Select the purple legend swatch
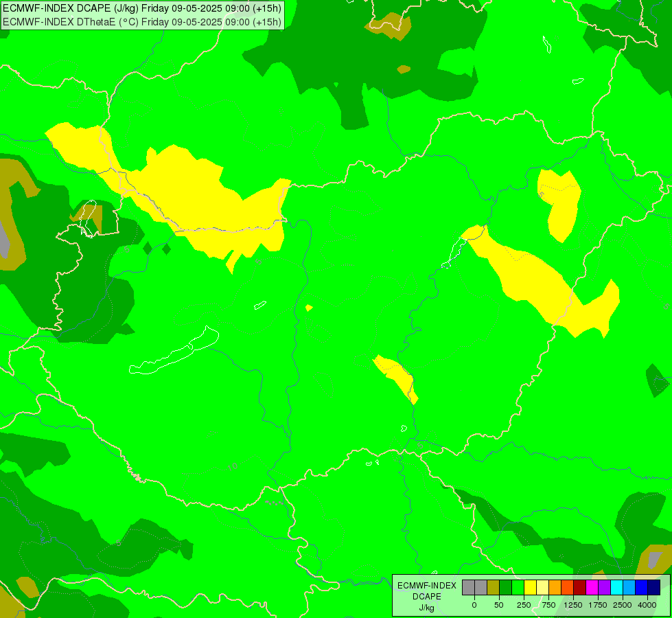The width and height of the screenshot is (672, 618). pos(604,588)
